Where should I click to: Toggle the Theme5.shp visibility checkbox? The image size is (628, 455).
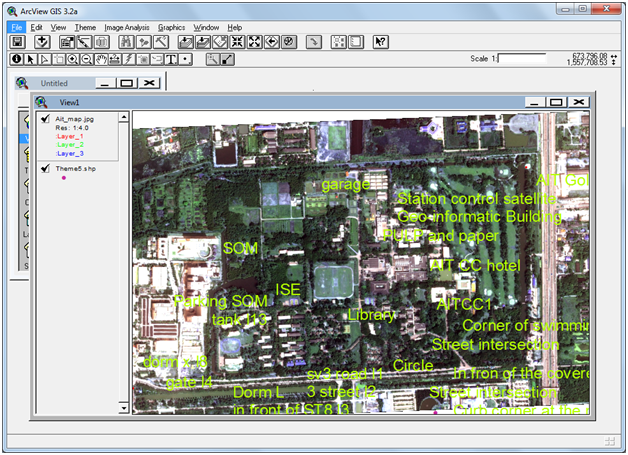pyautogui.click(x=46, y=169)
